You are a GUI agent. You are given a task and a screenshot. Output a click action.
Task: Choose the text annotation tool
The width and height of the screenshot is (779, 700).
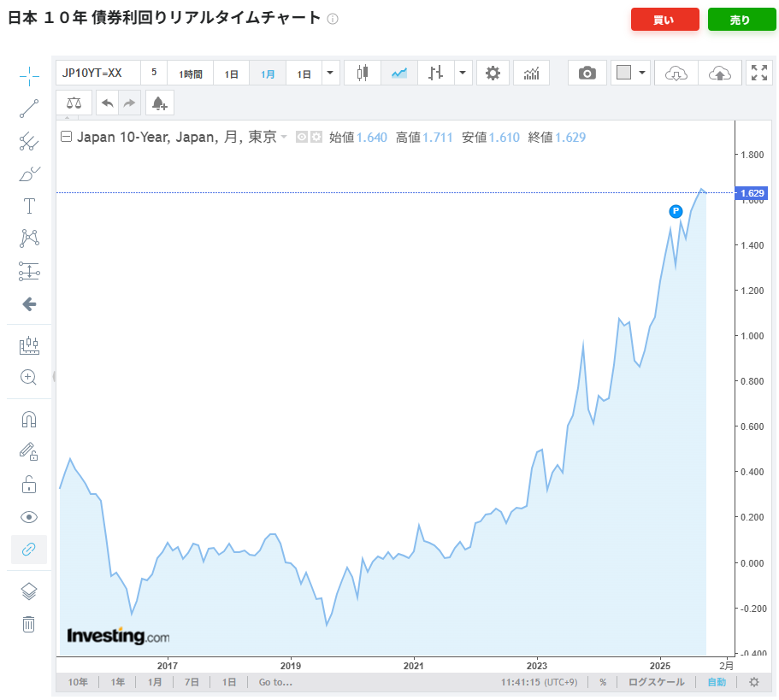(x=29, y=206)
